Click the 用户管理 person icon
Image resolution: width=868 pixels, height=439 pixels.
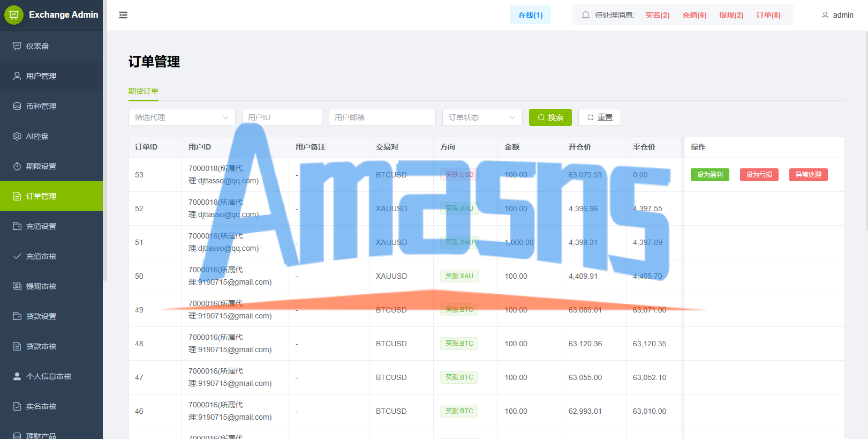point(17,76)
